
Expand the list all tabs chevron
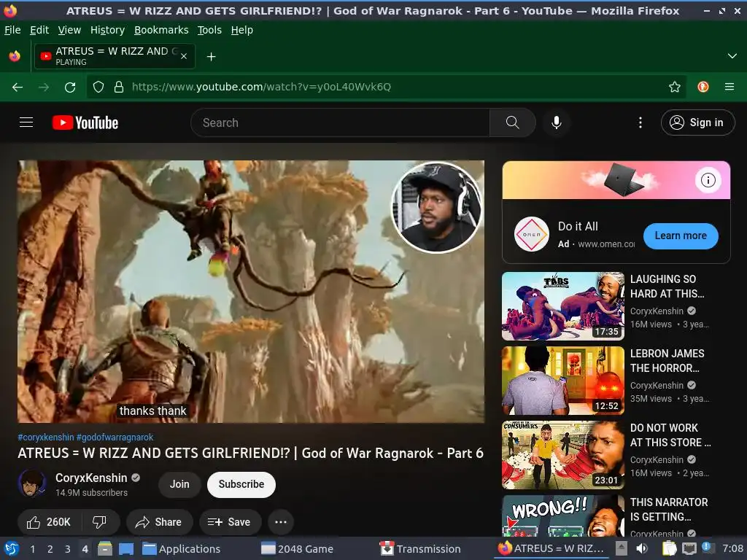point(732,56)
